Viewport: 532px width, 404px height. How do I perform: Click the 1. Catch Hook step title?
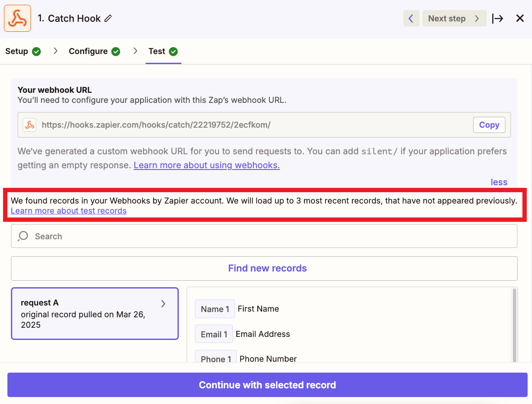click(69, 18)
